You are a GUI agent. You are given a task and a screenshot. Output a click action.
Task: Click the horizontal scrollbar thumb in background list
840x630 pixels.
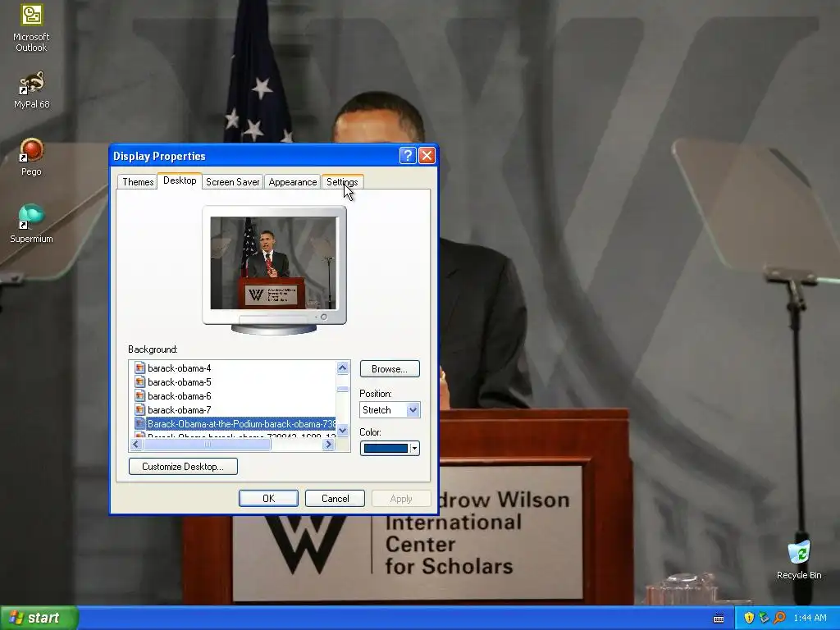208,444
